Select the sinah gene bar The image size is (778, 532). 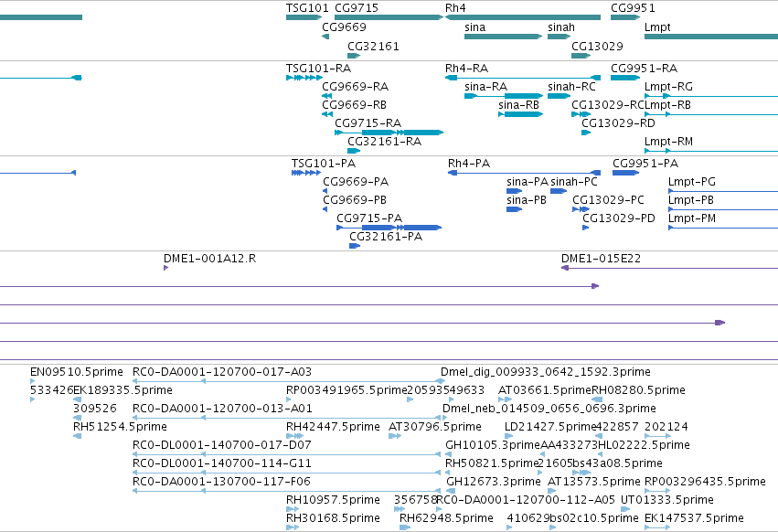[560, 37]
